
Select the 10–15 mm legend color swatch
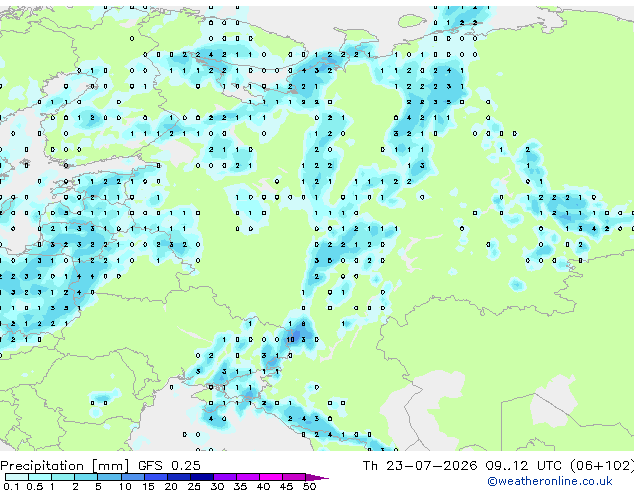(x=133, y=477)
